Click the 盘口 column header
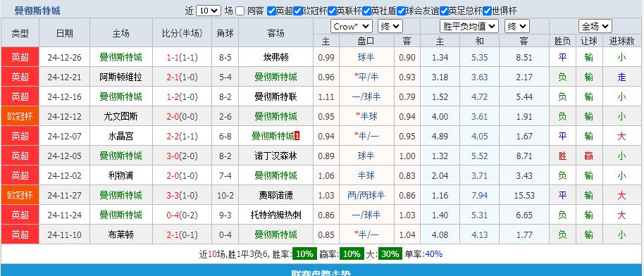Image resolution: width=644 pixels, height=276 pixels. pos(366,41)
